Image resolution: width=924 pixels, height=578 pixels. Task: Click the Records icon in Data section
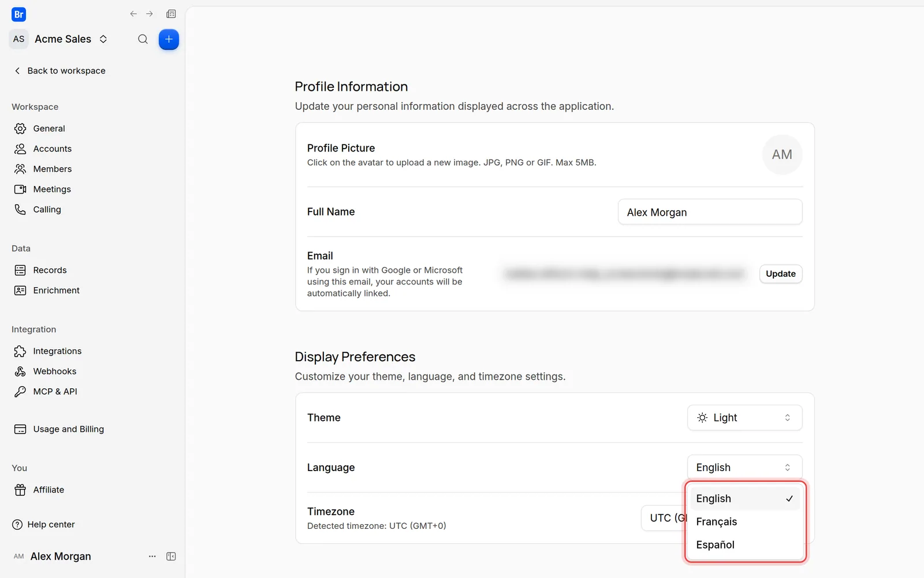(x=20, y=270)
